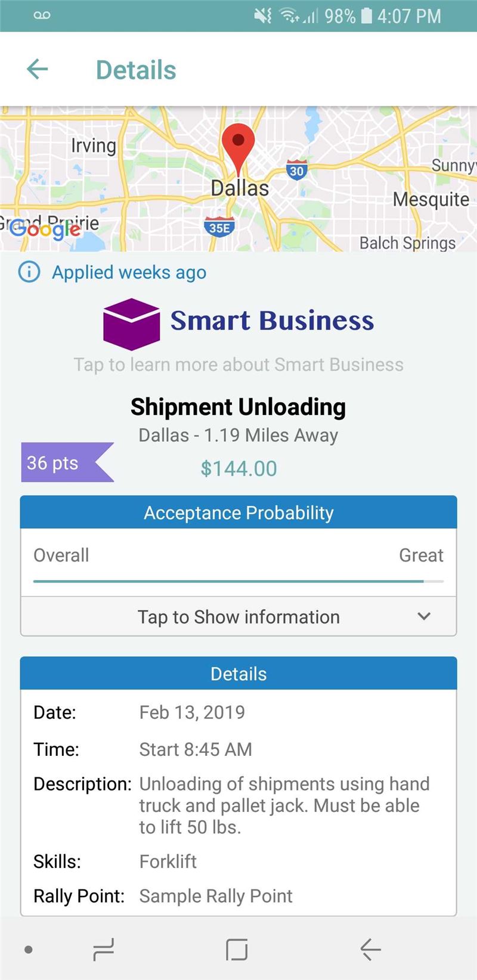Tap the Acceptance Probability header

(238, 513)
